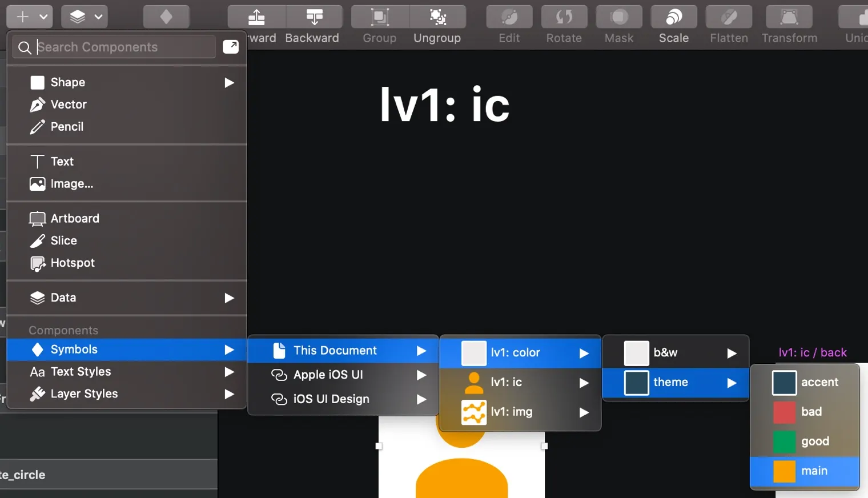Insert Artboard from the menu

[74, 219]
